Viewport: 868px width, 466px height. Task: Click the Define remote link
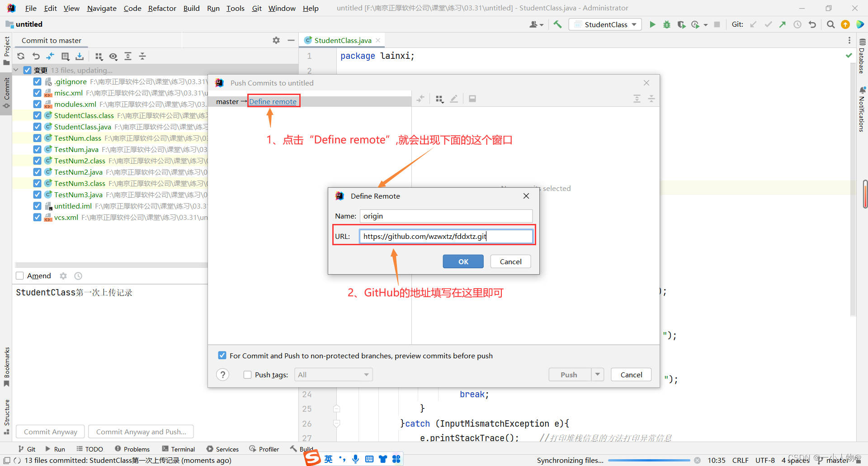pyautogui.click(x=273, y=101)
